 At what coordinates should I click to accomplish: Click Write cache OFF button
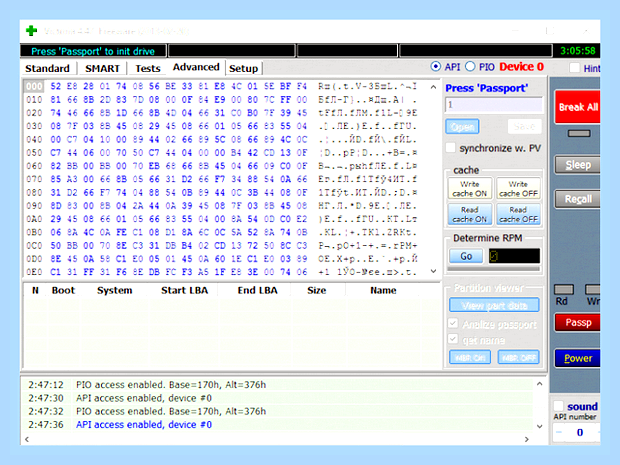518,189
